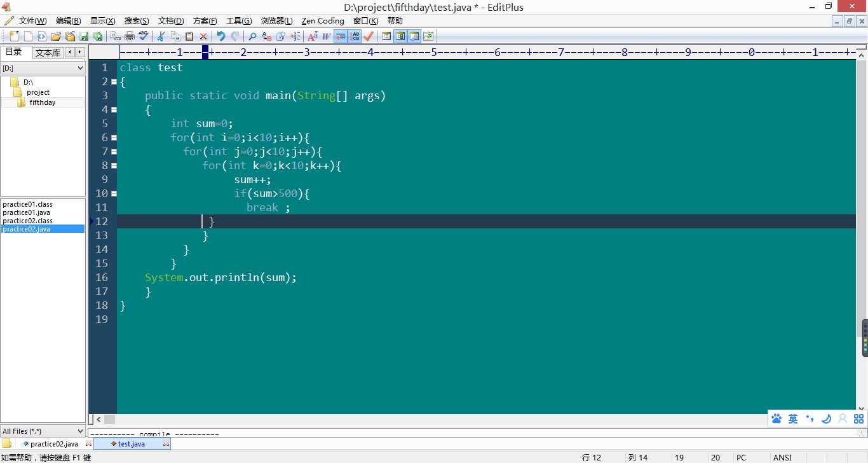
Task: Run the ABC spell check icon
Action: point(144,36)
